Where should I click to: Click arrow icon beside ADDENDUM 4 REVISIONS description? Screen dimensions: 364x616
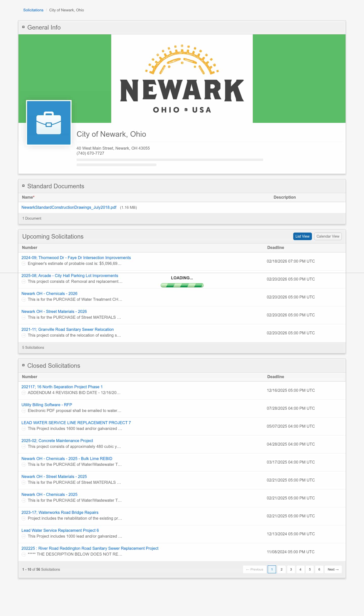point(24,393)
